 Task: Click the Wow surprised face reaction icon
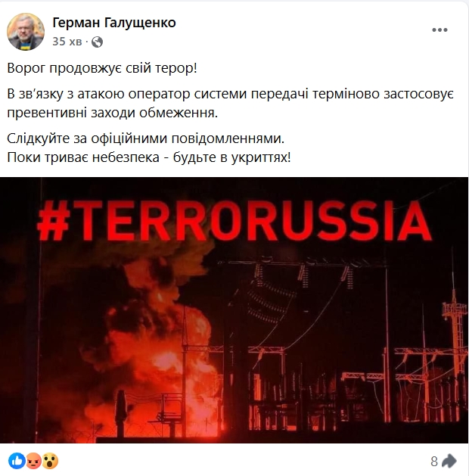click(50, 461)
